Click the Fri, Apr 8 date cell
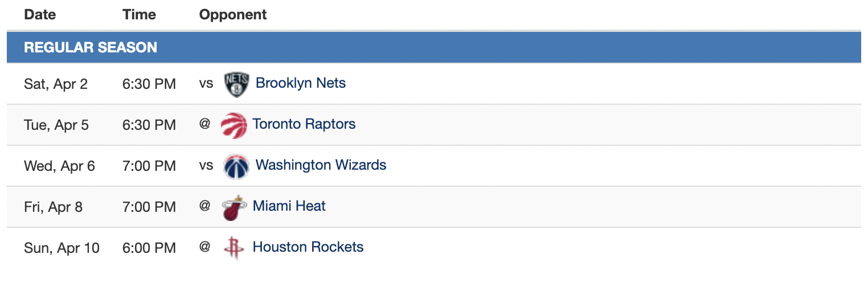868x287 pixels. (x=53, y=207)
